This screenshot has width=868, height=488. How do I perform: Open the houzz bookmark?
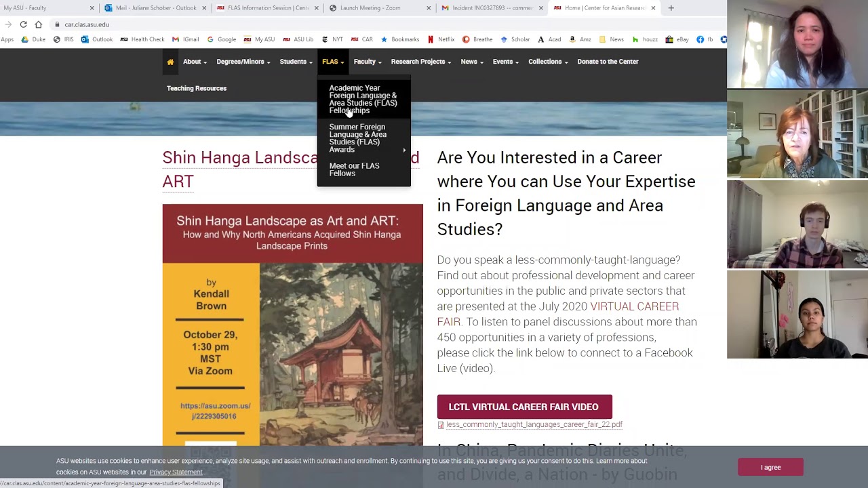tap(645, 39)
